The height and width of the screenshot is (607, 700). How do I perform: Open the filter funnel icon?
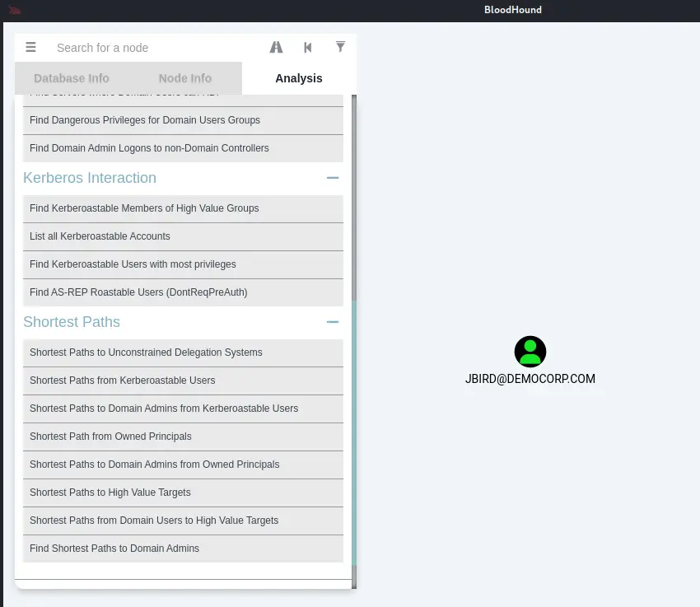[340, 48]
